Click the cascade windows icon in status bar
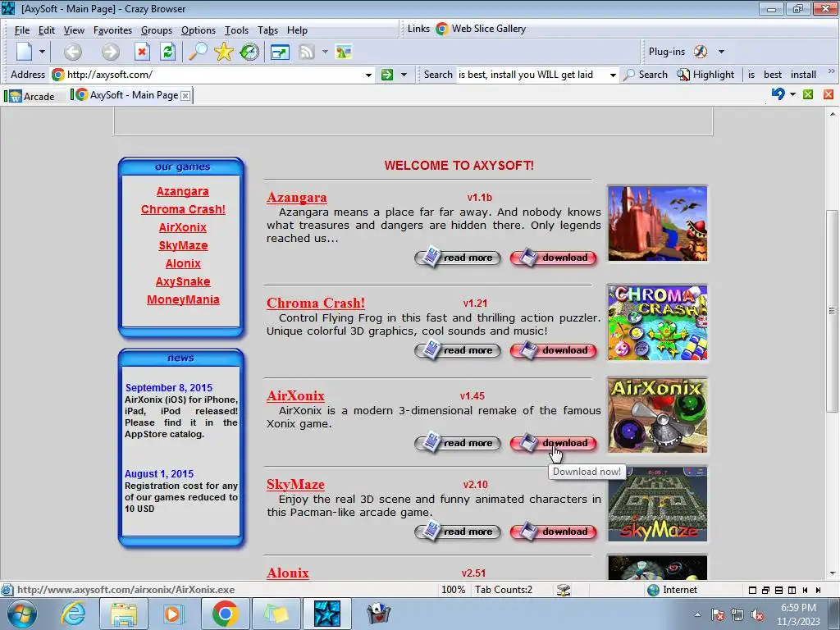840x630 pixels. pos(765,590)
